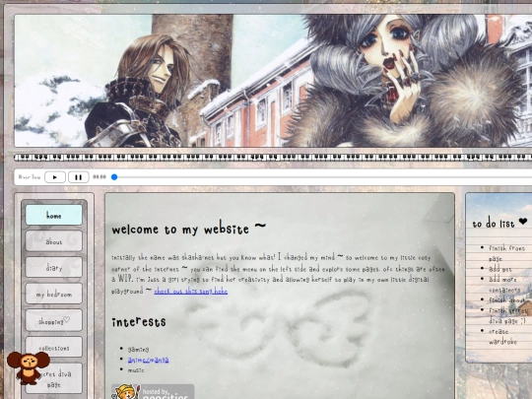Image resolution: width=532 pixels, height=399 pixels.
Task: Click the anime banner artwork image
Action: (273, 81)
